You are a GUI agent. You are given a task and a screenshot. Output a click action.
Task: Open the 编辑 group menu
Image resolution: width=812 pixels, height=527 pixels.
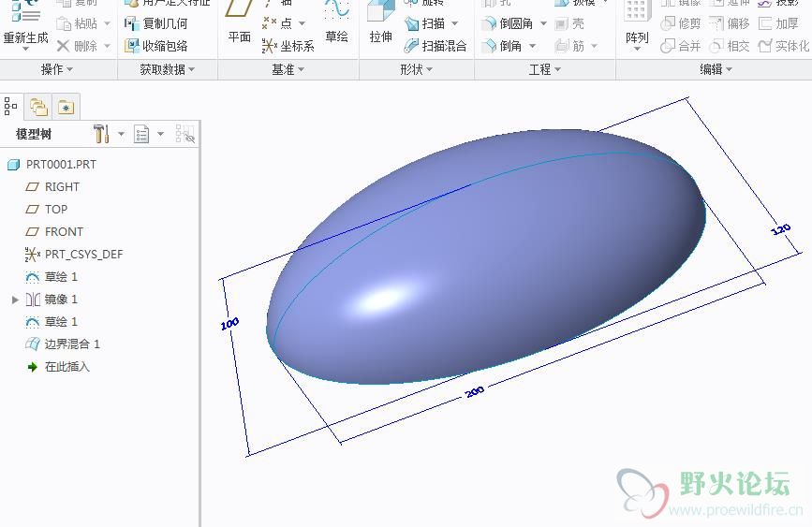[716, 69]
